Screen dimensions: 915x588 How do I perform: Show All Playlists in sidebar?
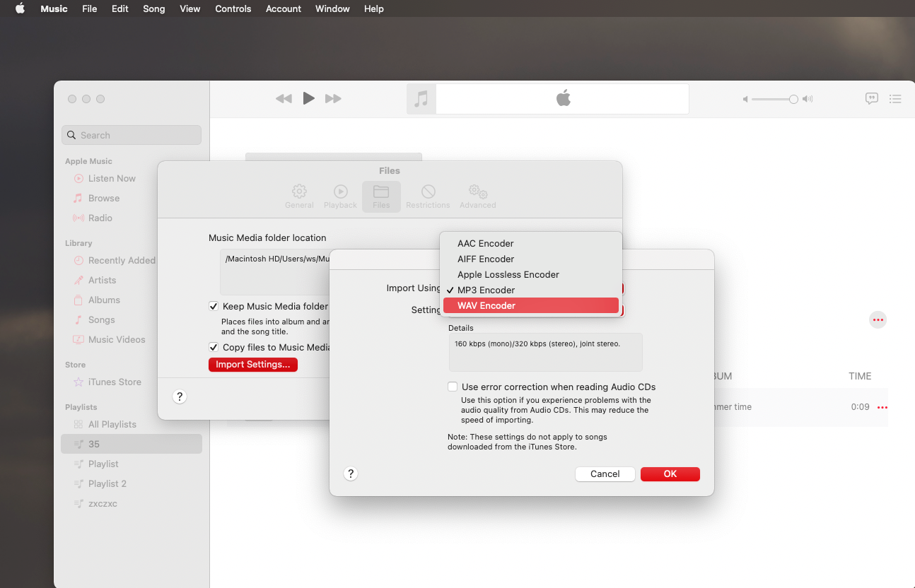(112, 424)
